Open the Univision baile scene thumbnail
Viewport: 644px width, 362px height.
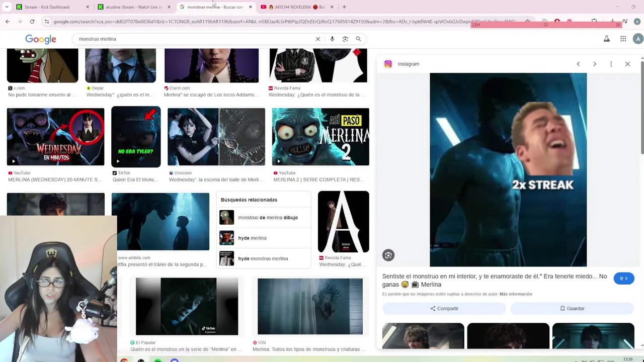point(216,137)
